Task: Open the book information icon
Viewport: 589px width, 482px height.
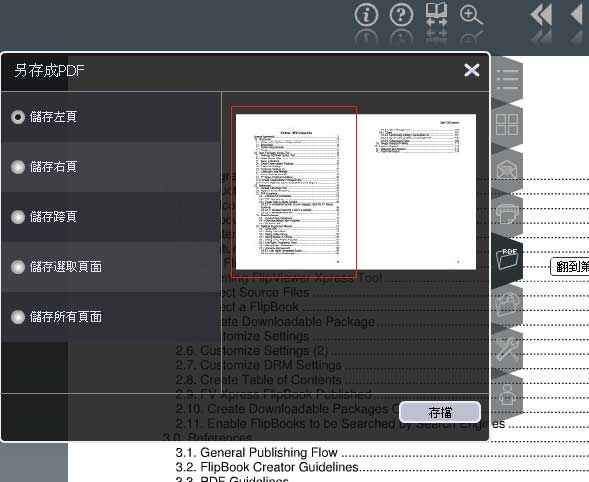Action: [366, 15]
